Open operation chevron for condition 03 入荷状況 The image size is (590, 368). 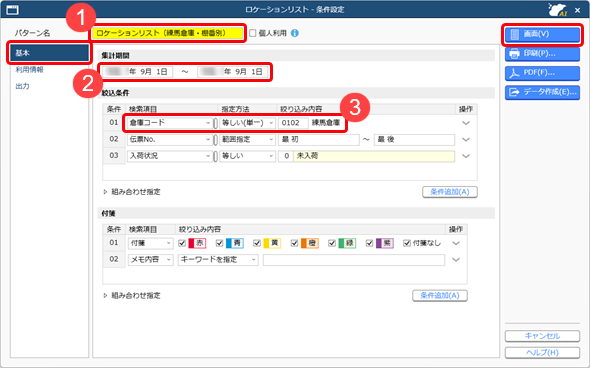click(466, 156)
